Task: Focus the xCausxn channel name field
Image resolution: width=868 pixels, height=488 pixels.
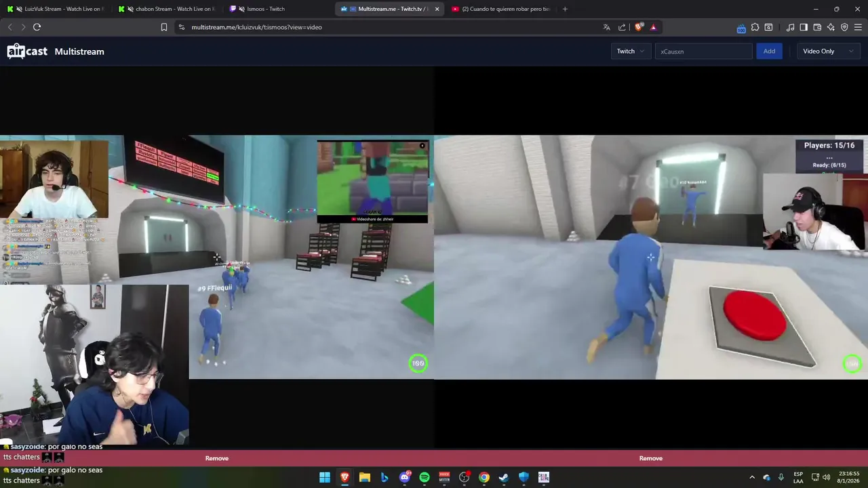Action: 703,51
